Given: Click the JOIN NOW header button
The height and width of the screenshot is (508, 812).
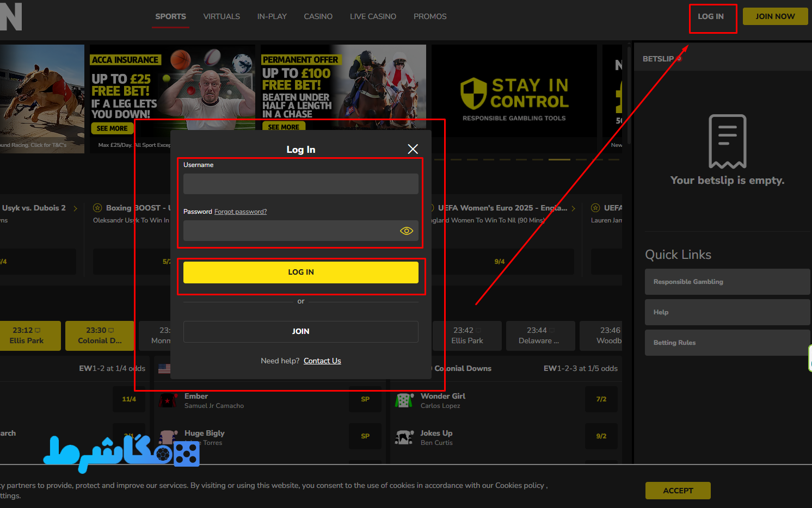Looking at the screenshot, I should [775, 16].
